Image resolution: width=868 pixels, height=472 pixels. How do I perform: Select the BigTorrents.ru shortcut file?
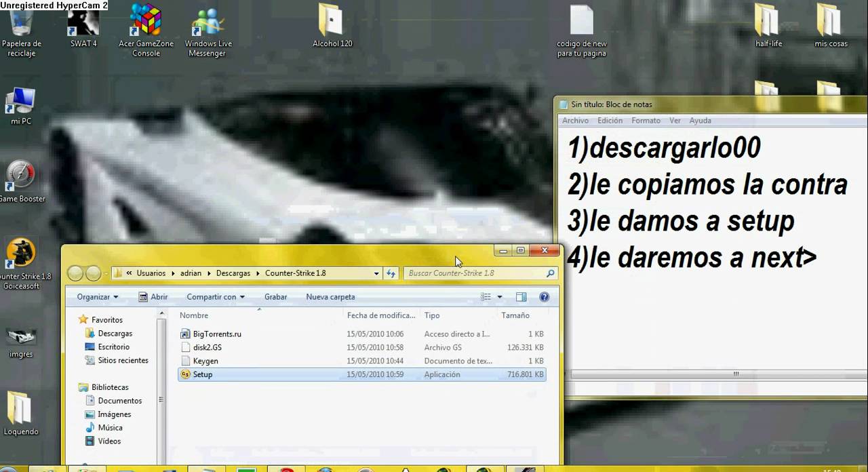[x=361, y=334]
